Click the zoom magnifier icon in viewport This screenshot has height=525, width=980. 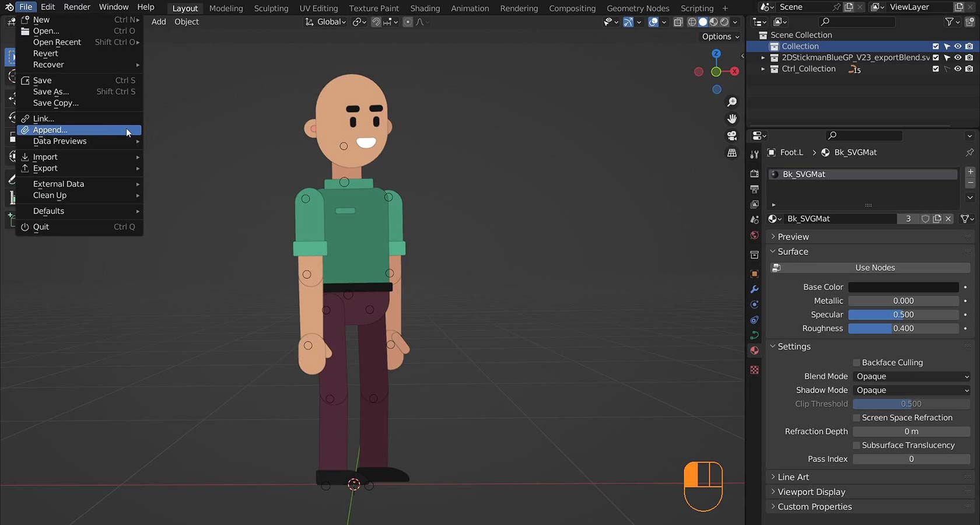tap(731, 102)
